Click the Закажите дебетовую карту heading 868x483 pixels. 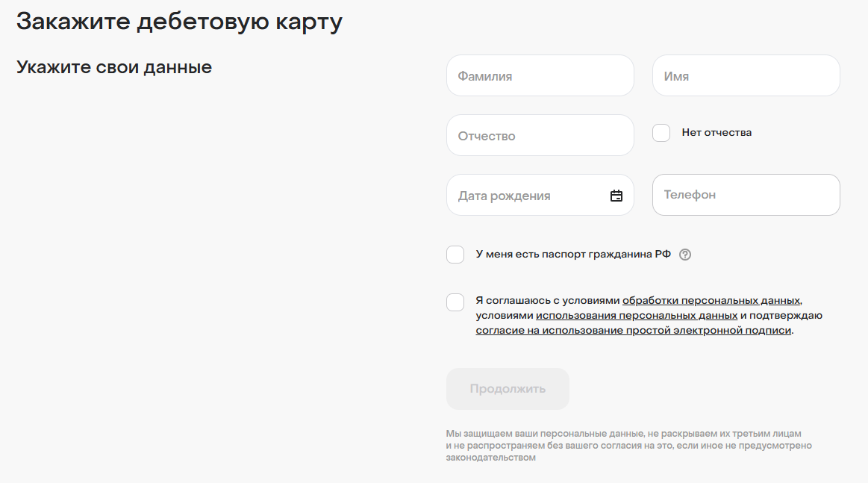pos(179,22)
